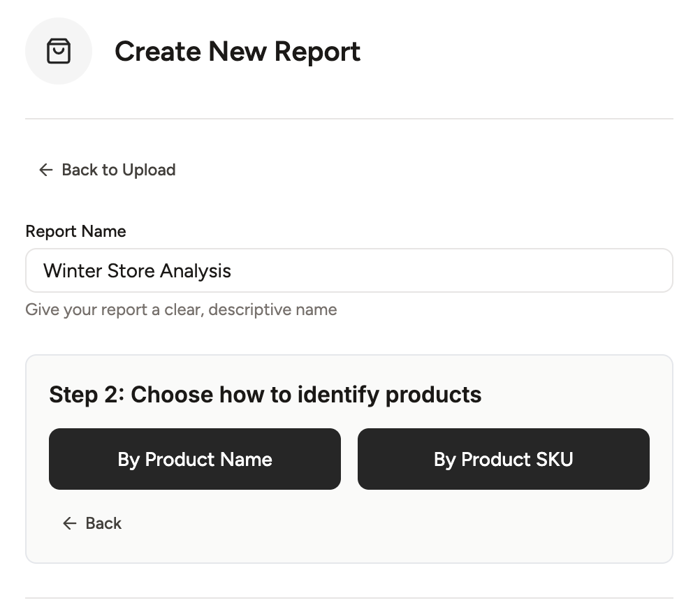Click the Create New Report title
700x612 pixels.
(x=238, y=51)
